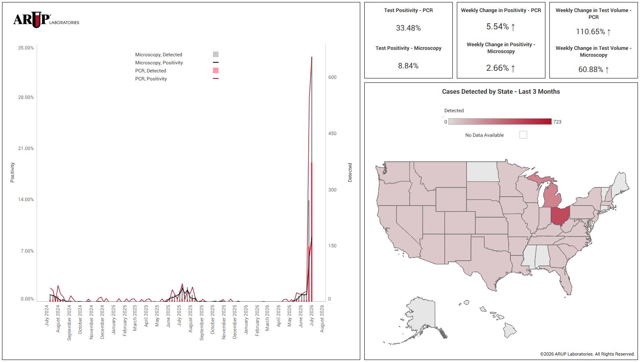This screenshot has height=362, width=644.
Task: Click the Cases Detected by State title
Action: click(x=501, y=92)
